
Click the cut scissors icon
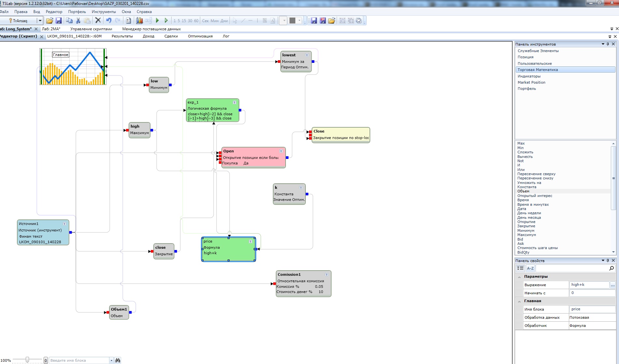pos(78,21)
